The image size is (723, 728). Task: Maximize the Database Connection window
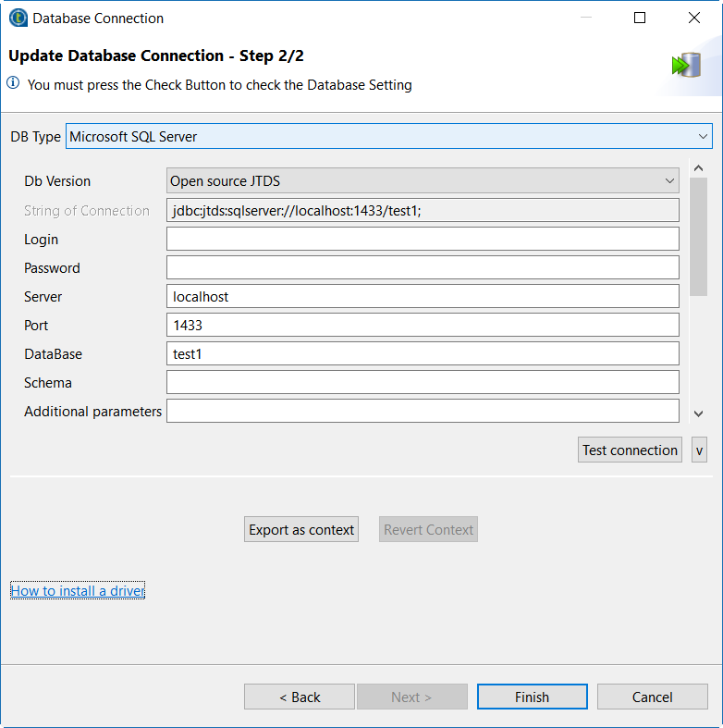[640, 18]
